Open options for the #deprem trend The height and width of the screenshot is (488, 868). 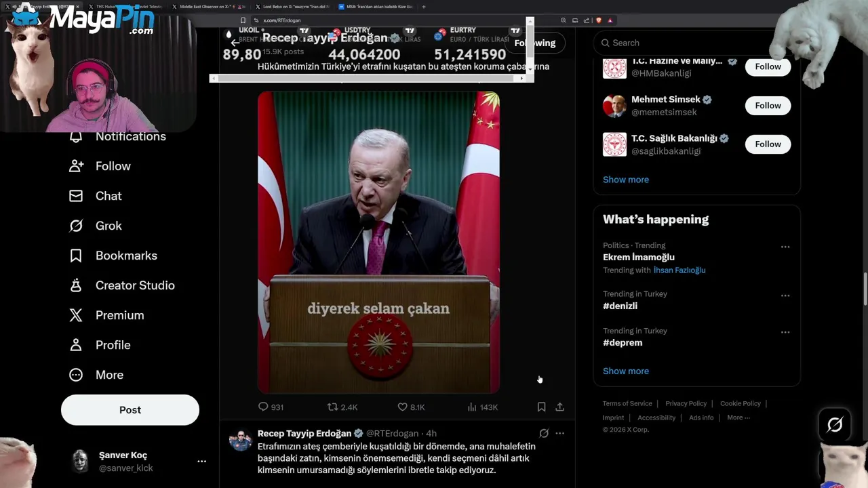(x=785, y=332)
